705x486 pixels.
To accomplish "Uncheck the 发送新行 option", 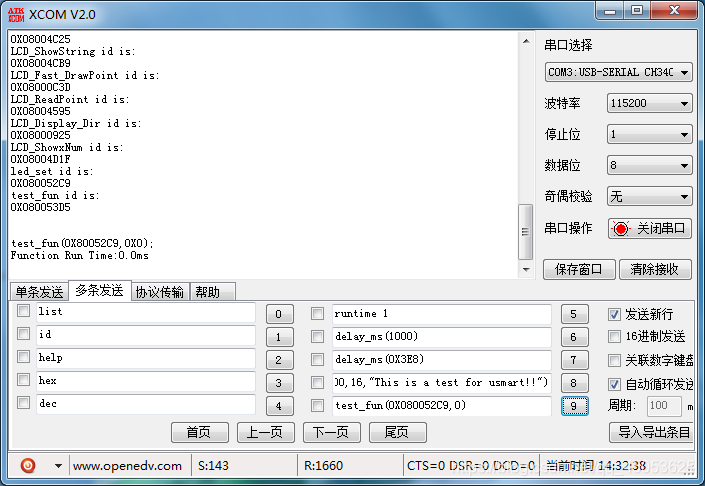I will coord(614,314).
